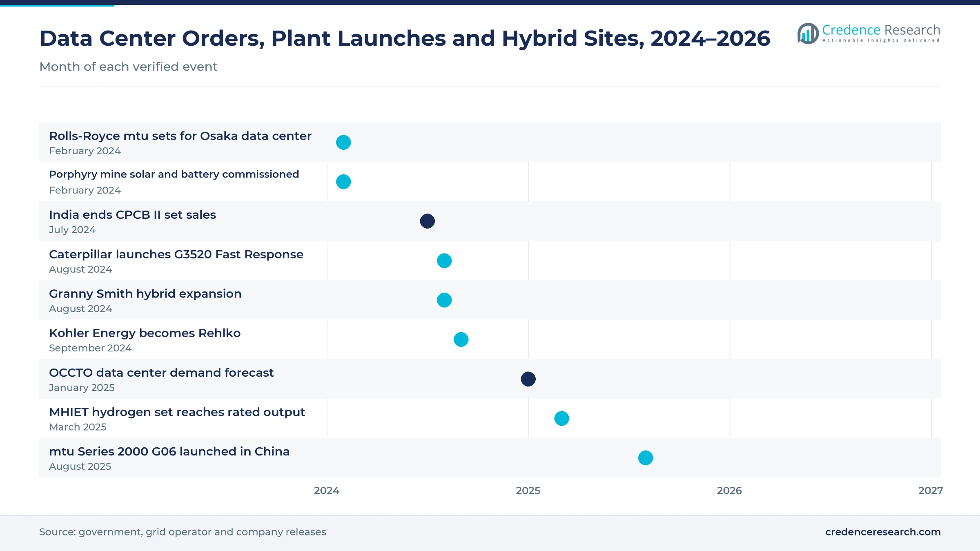Select the Rolls-Royce Osaka data center marker
This screenshot has width=980, height=551.
(343, 142)
